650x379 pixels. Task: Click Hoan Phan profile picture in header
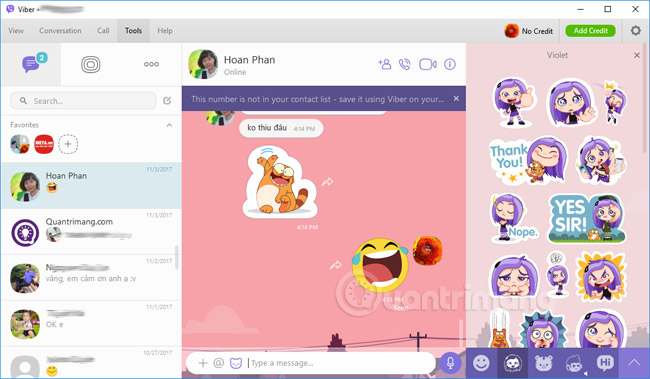203,64
